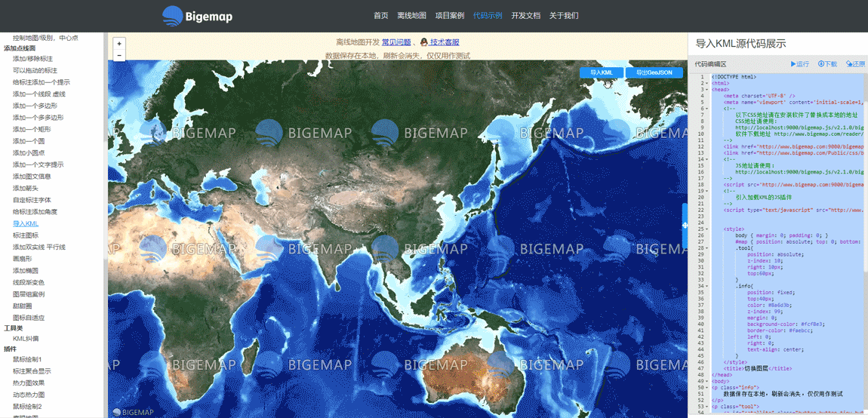The width and height of the screenshot is (868, 418).
Task: Collapse the comment block at line 6
Action: pyautogui.click(x=707, y=109)
